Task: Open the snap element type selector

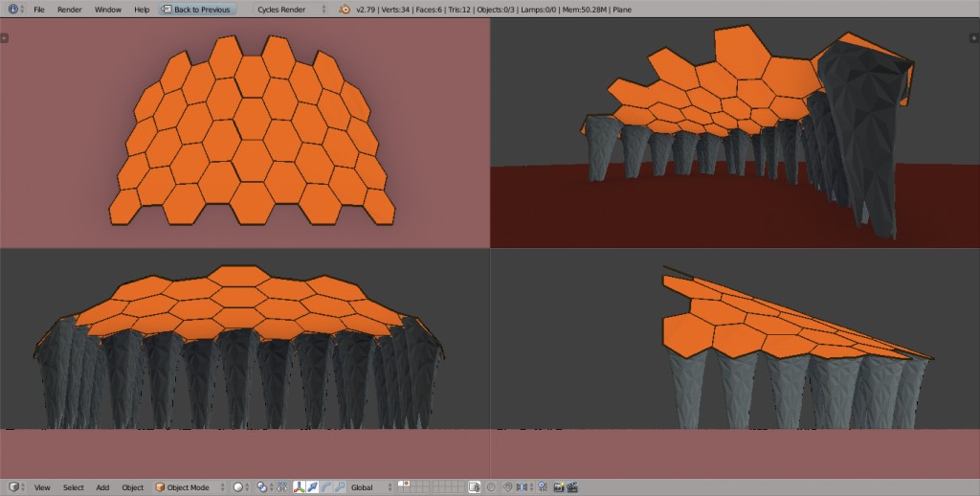Action: point(524,487)
